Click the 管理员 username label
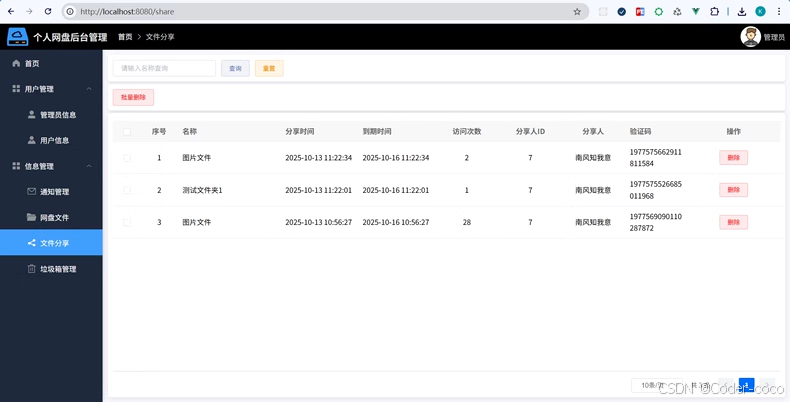790x402 pixels. pyautogui.click(x=774, y=37)
